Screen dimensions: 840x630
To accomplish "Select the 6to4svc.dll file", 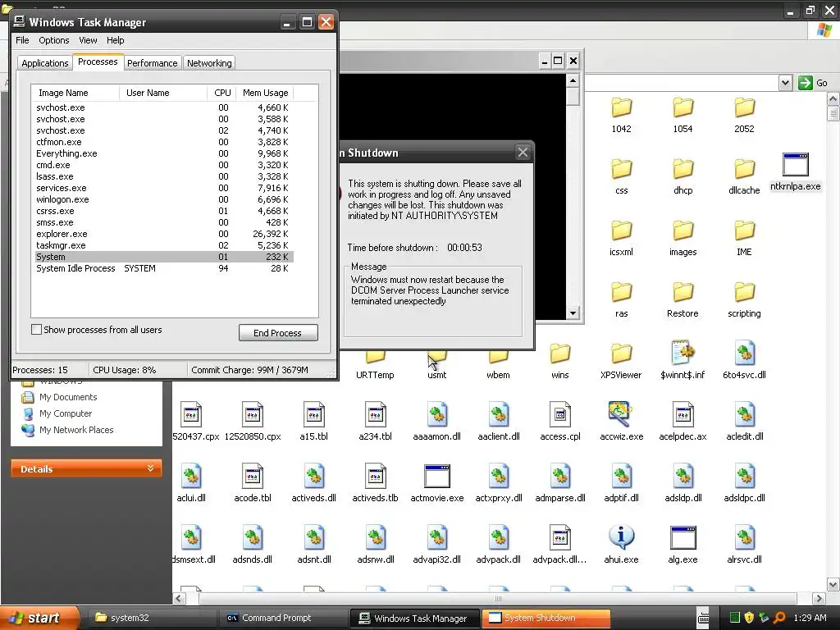I will point(744,353).
